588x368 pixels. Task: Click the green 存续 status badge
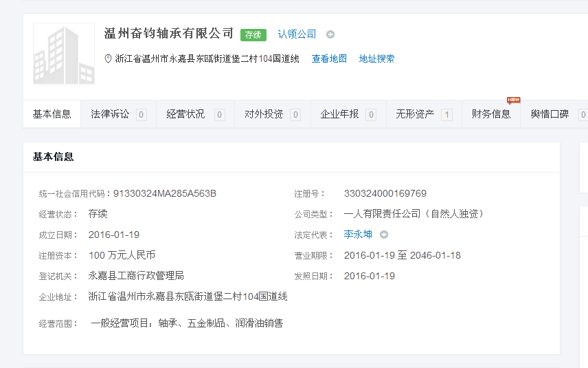point(253,34)
